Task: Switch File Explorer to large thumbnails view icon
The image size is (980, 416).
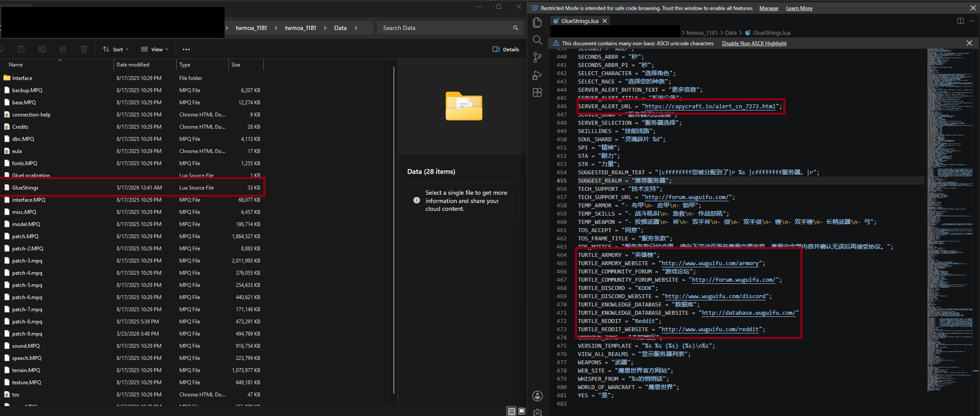Action: pyautogui.click(x=522, y=411)
